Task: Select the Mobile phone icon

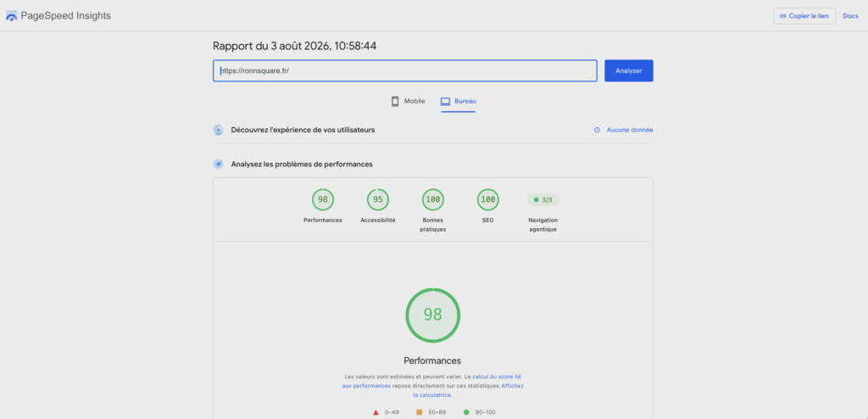Action: (x=395, y=101)
